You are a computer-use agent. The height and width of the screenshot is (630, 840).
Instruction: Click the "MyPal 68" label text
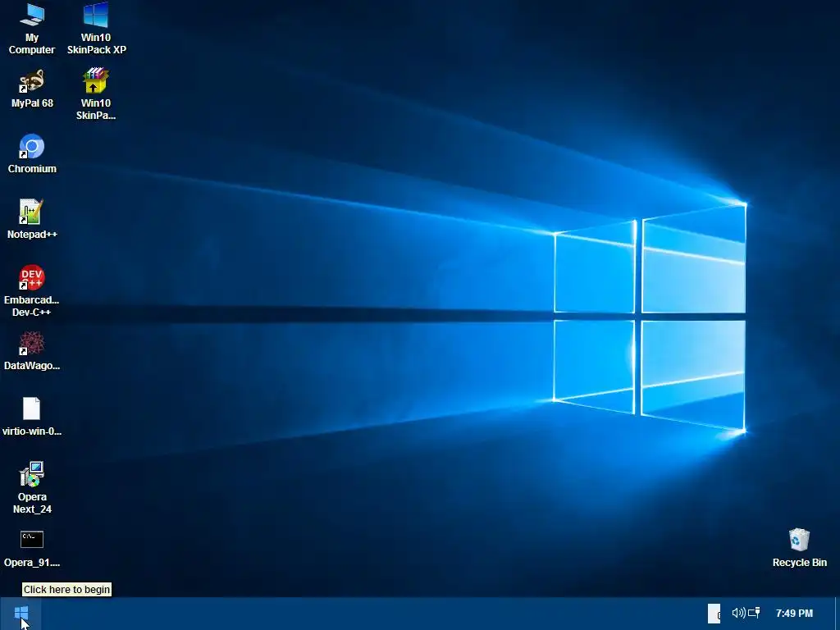(x=32, y=103)
